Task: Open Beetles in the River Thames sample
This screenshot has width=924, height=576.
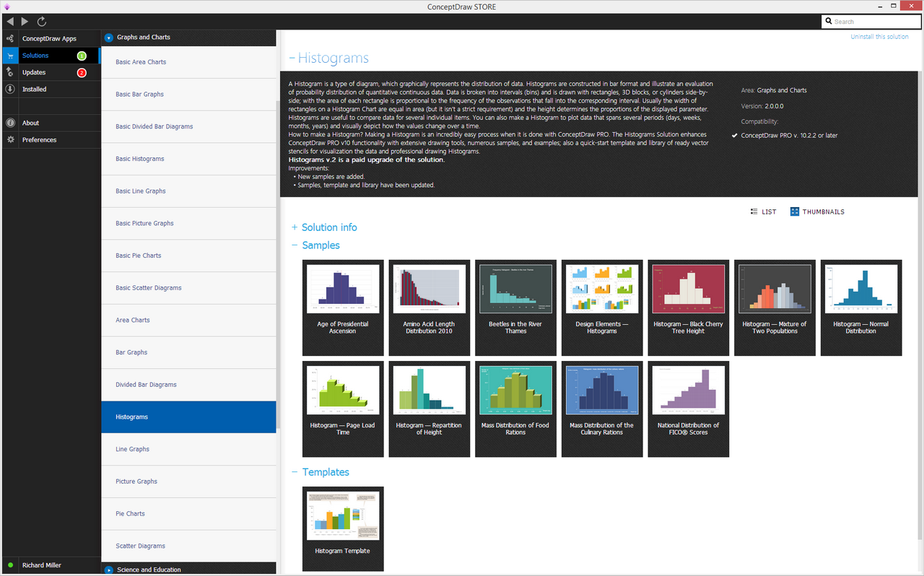Action: pos(515,308)
